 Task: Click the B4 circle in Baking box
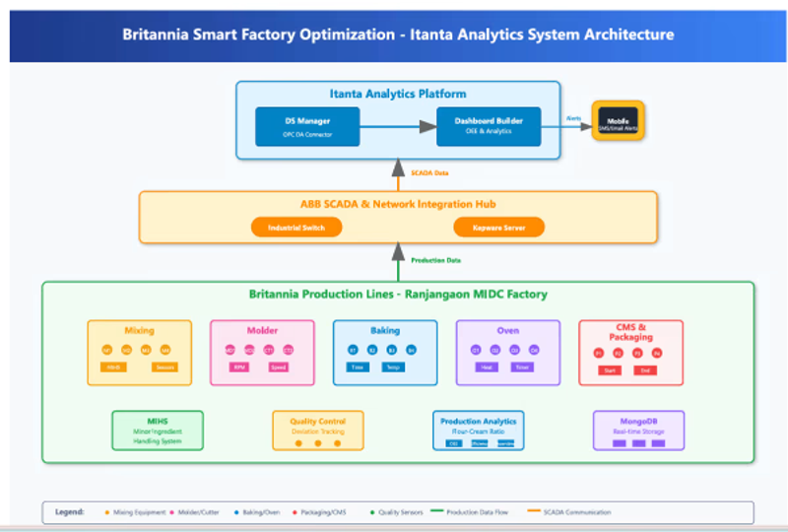pos(411,350)
